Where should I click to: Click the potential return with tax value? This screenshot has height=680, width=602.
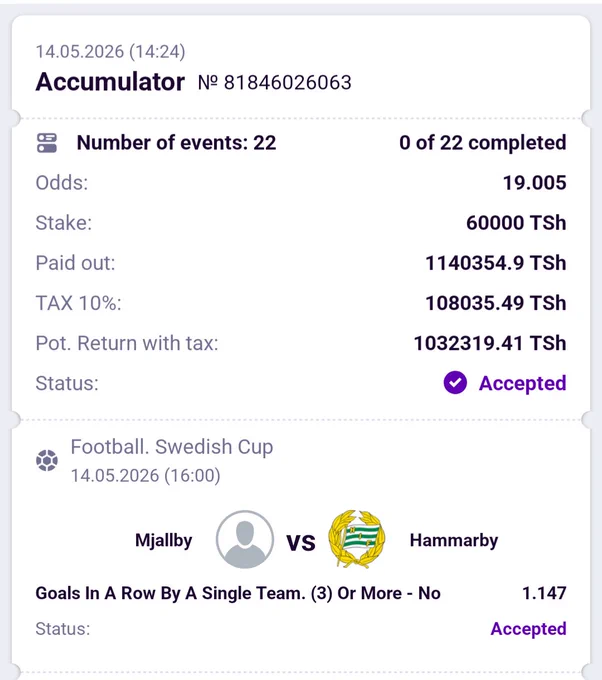coord(490,343)
